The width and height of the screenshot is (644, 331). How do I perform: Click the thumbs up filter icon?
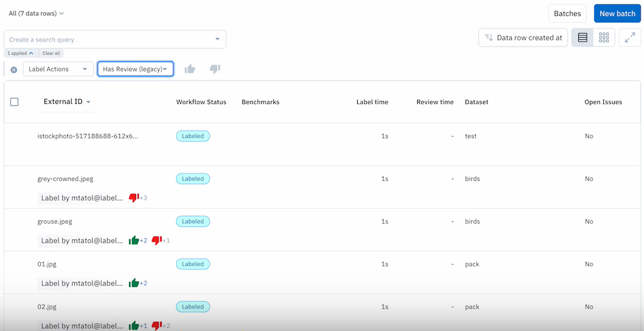coord(190,69)
